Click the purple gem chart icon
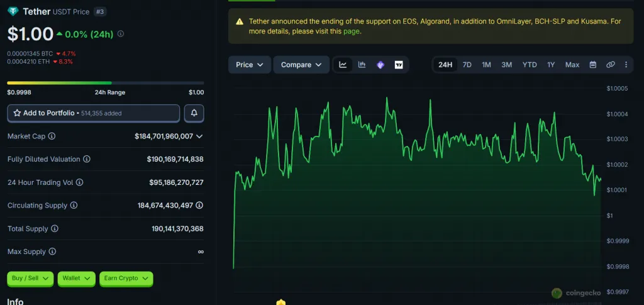The height and width of the screenshot is (305, 644). pyautogui.click(x=380, y=64)
